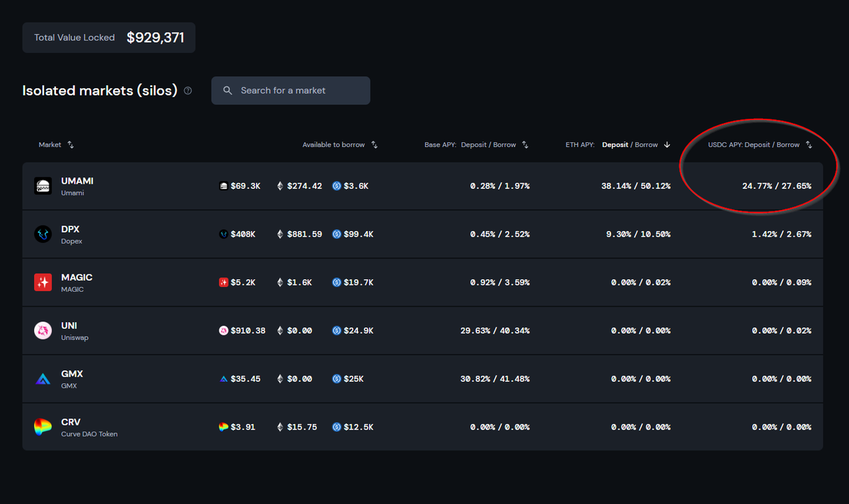The width and height of the screenshot is (849, 504).
Task: Open the GMX market name
Action: click(72, 373)
